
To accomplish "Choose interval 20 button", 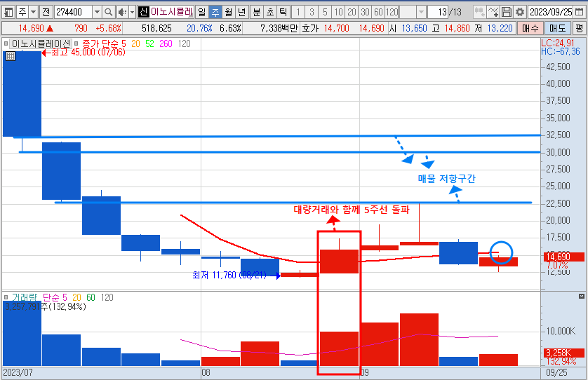I will tap(352, 13).
